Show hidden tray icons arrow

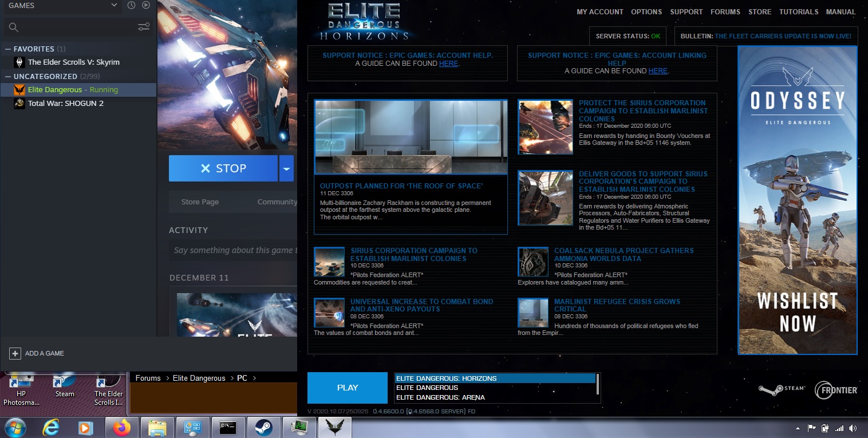pos(798,428)
